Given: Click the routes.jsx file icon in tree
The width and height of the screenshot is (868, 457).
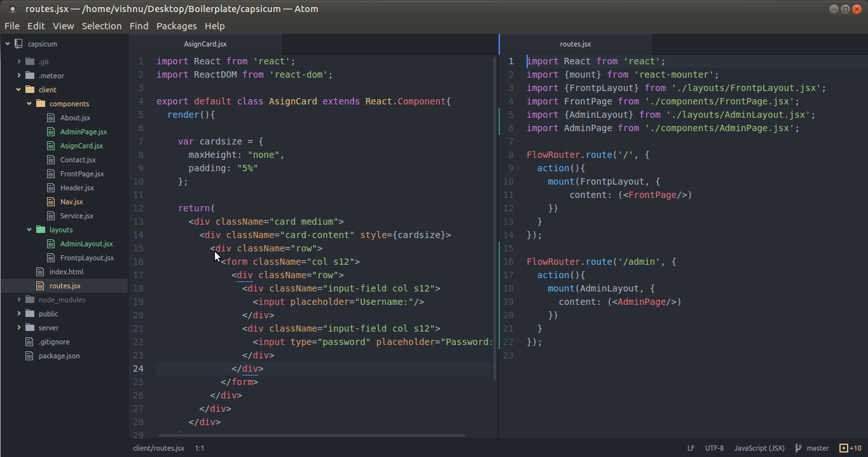Looking at the screenshot, I should [x=41, y=286].
